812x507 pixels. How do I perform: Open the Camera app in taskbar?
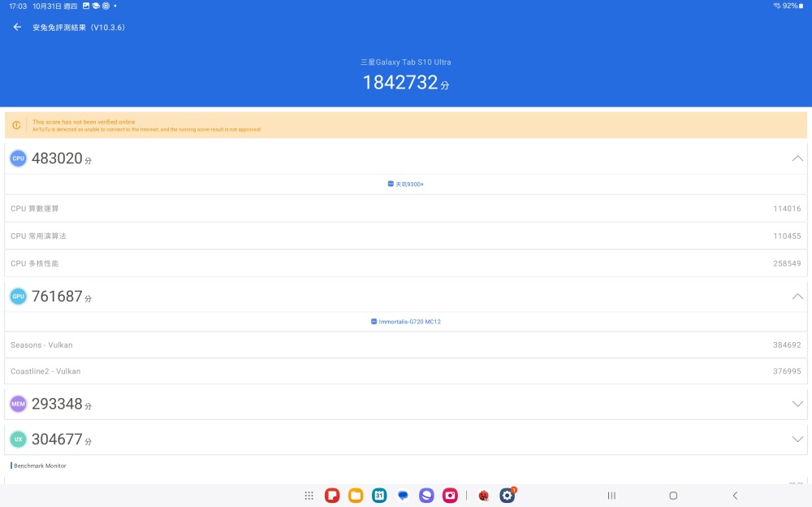point(450,496)
